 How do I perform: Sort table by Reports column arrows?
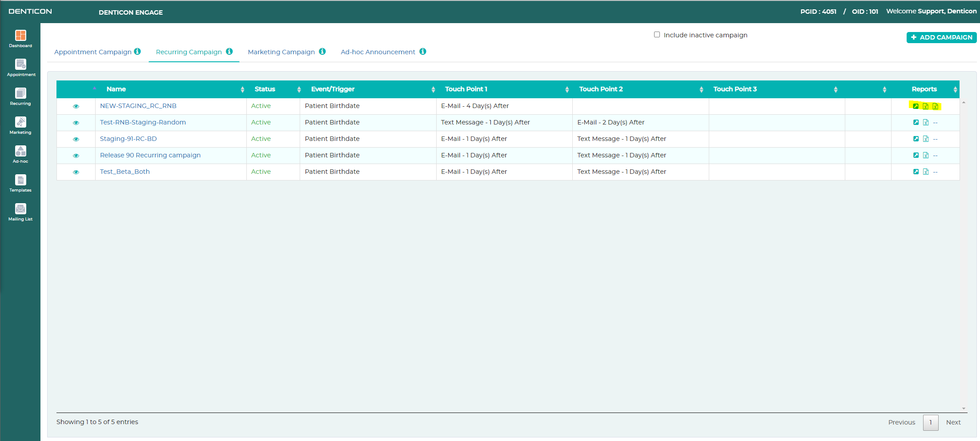click(955, 89)
